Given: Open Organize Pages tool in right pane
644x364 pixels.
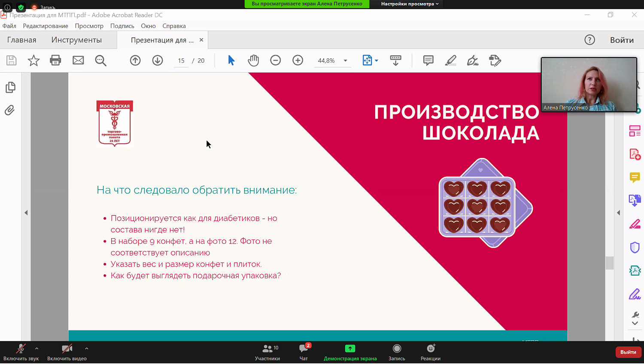Looking at the screenshot, I should click(x=635, y=131).
